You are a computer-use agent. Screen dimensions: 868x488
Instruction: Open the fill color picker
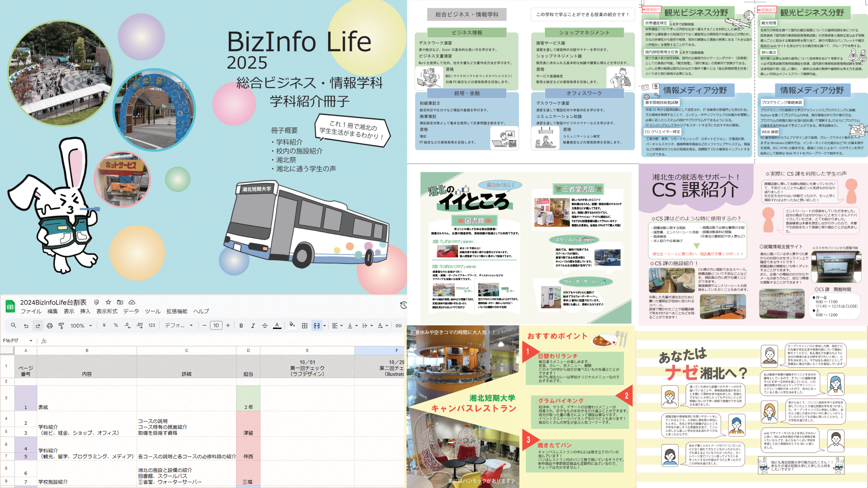pos(292,325)
